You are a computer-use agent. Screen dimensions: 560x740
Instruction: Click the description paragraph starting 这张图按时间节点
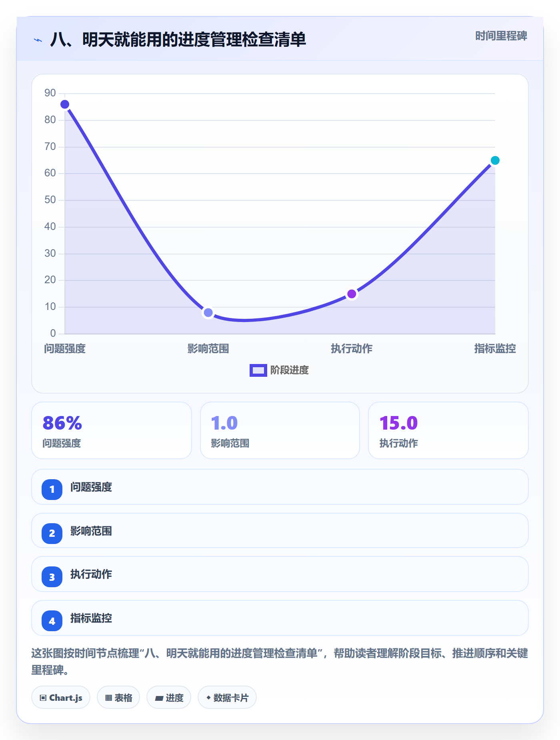point(280,662)
